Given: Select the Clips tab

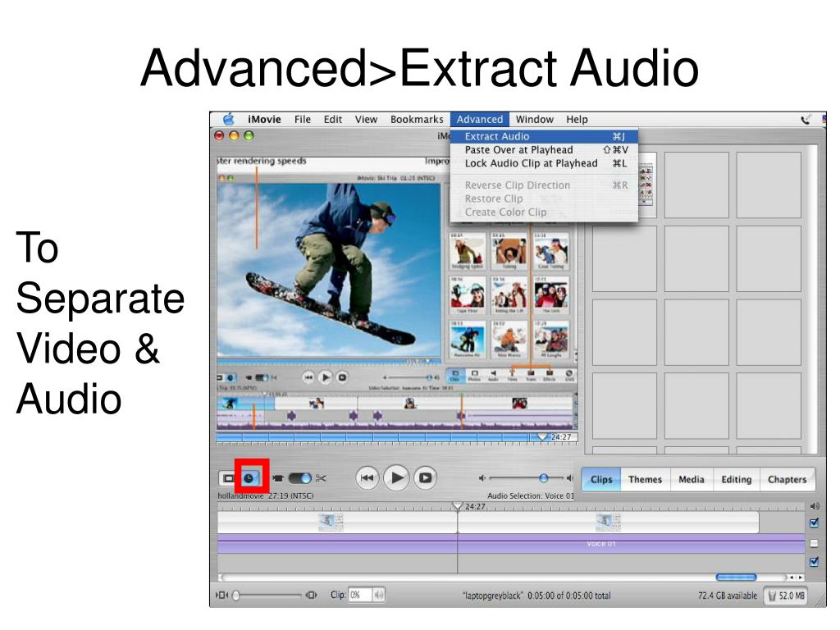Looking at the screenshot, I should (x=601, y=479).
